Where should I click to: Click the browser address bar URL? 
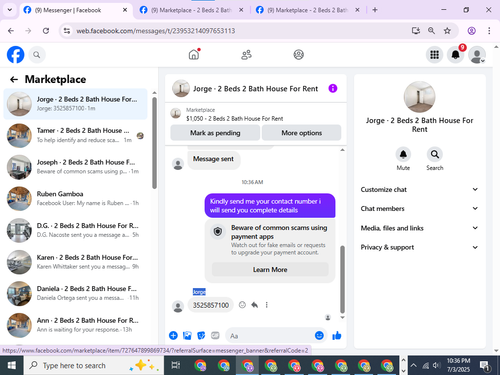point(156,31)
